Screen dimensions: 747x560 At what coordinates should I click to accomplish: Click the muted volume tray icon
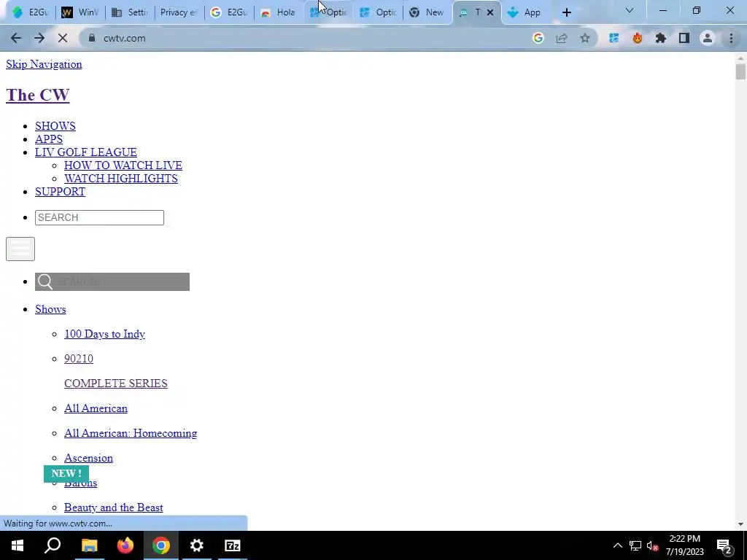pyautogui.click(x=652, y=545)
